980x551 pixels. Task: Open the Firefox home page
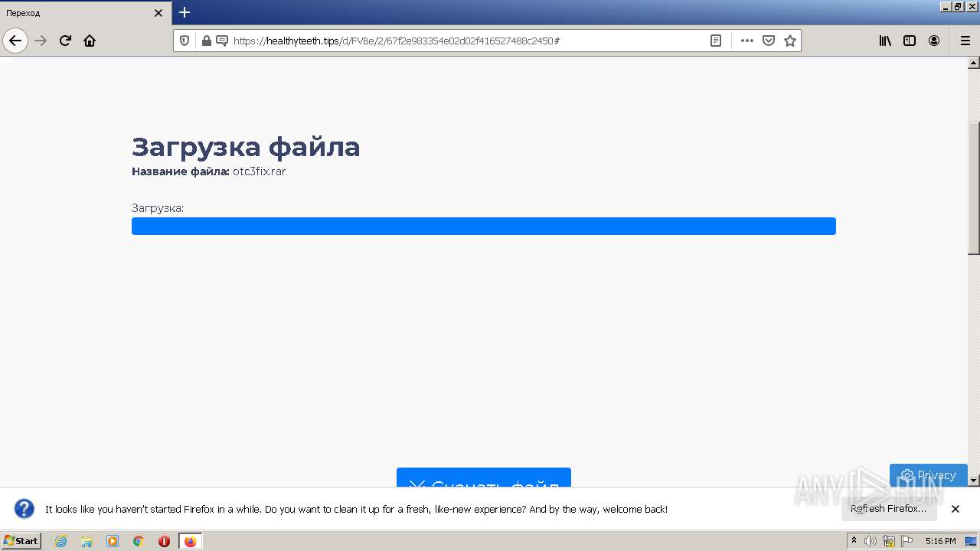tap(90, 41)
